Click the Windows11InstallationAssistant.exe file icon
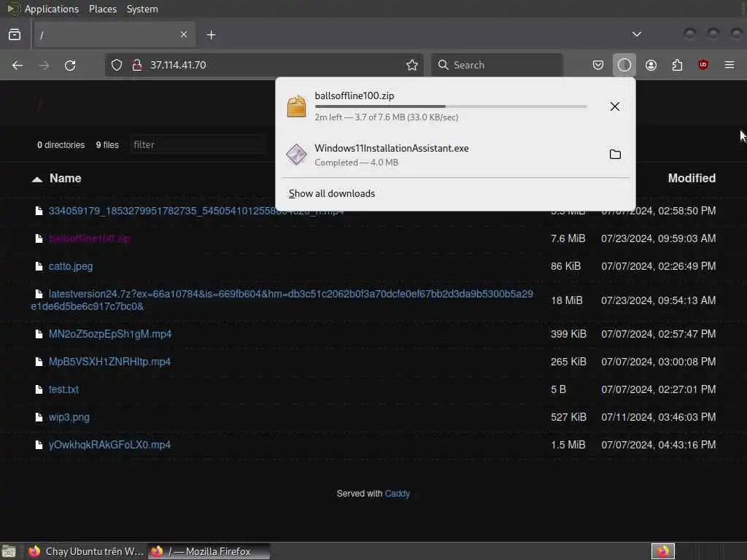 click(296, 155)
